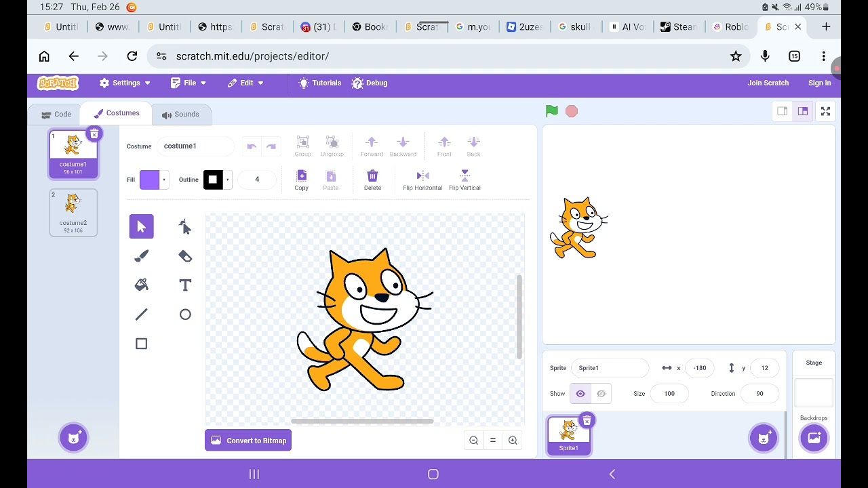Switch to large stage layout
Viewport: 868px width, 488px height.
pos(803,111)
